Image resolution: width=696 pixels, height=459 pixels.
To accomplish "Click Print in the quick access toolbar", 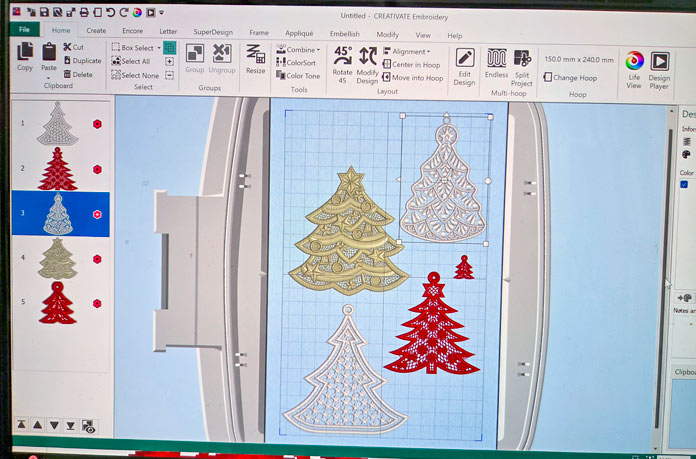I will pyautogui.click(x=84, y=12).
